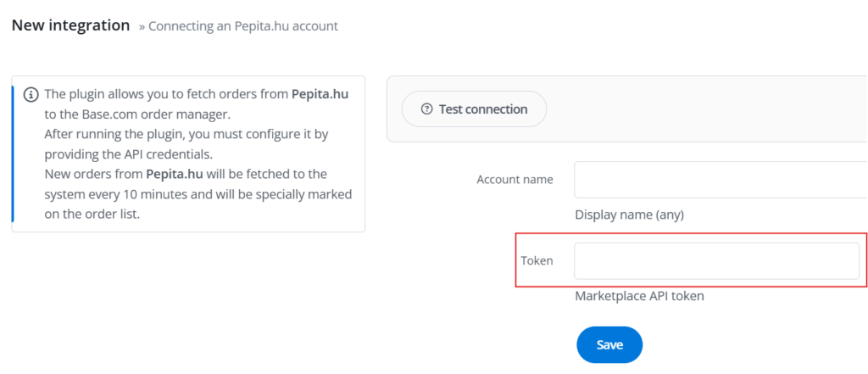Run the Test connection button
This screenshot has width=868, height=374.
point(474,109)
